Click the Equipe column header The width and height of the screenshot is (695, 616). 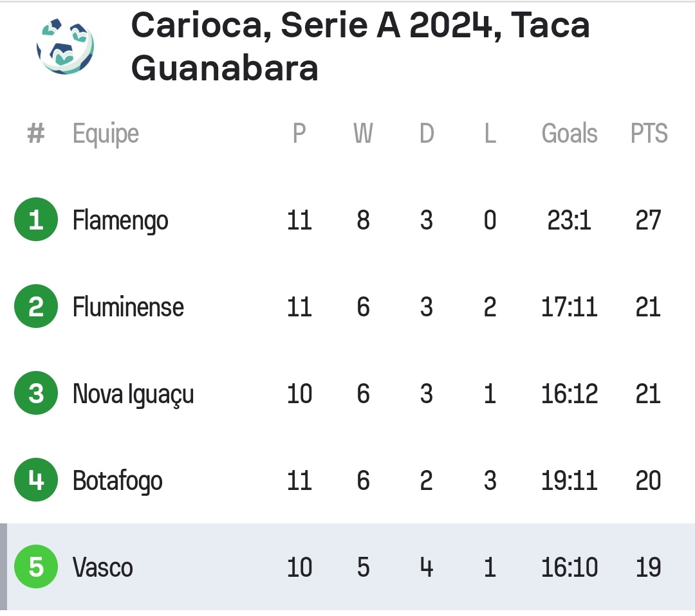tap(106, 134)
